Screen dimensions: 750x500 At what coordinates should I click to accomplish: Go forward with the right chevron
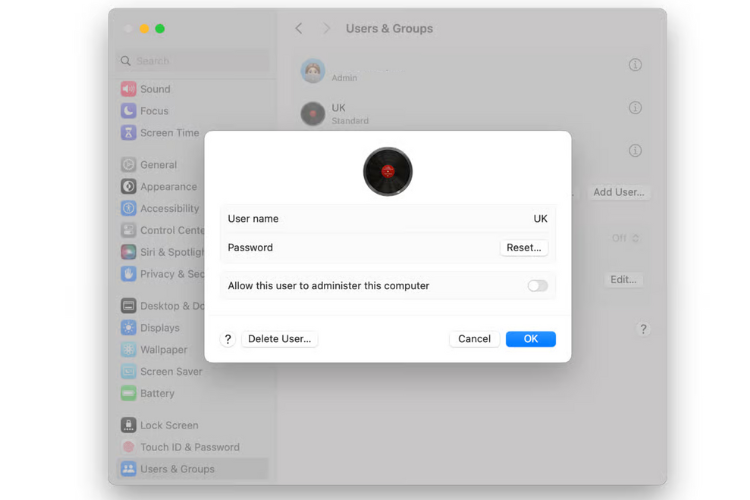click(x=327, y=29)
